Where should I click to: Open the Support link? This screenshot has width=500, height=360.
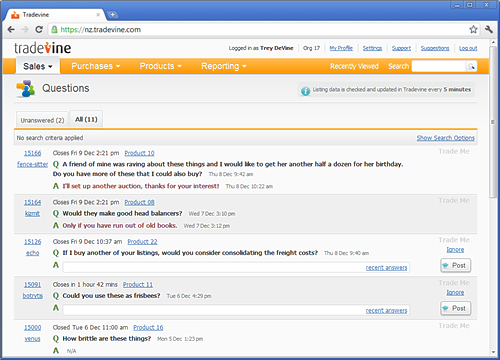pyautogui.click(x=401, y=48)
